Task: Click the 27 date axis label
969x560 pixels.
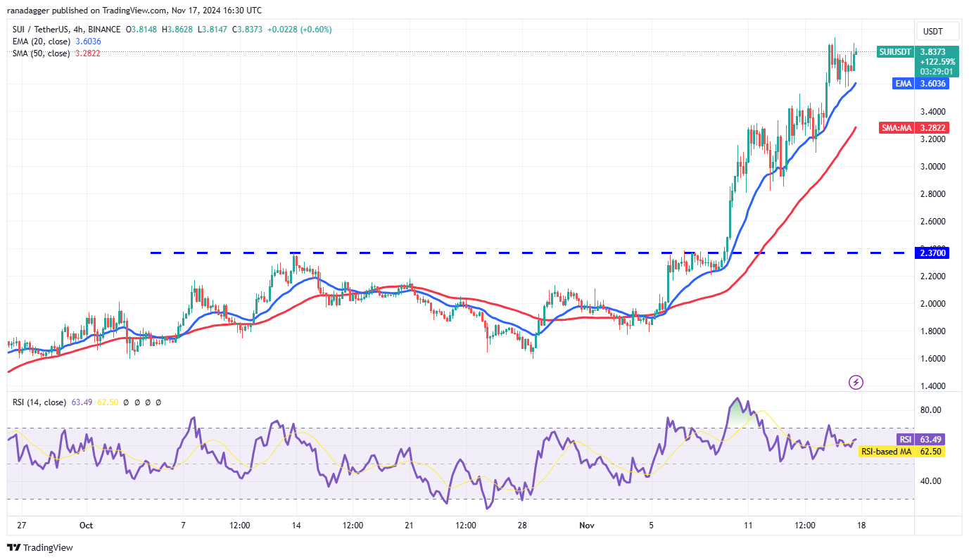Action: click(22, 526)
